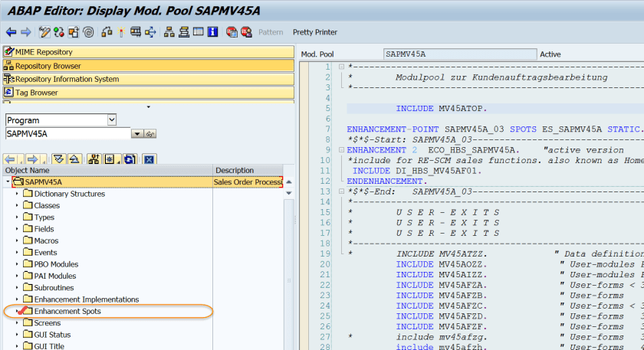Image resolution: width=644 pixels, height=350 pixels.
Task: Open the Program object type dropdown
Action: (x=112, y=120)
